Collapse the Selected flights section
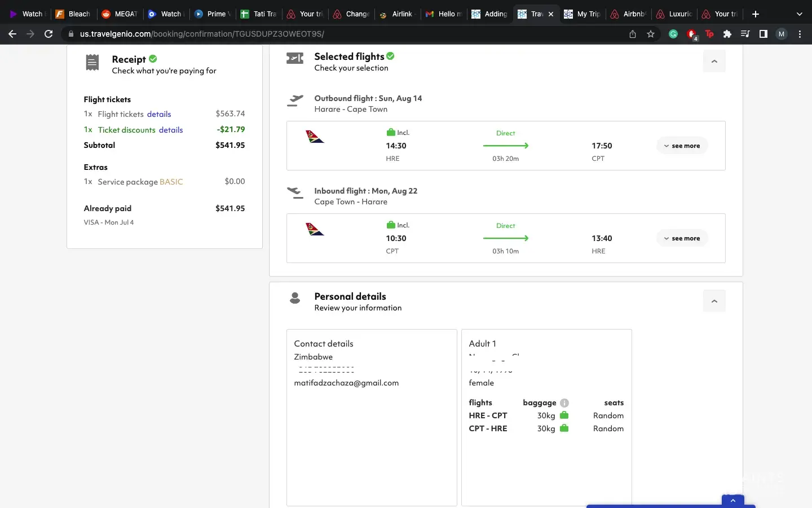 click(x=714, y=61)
